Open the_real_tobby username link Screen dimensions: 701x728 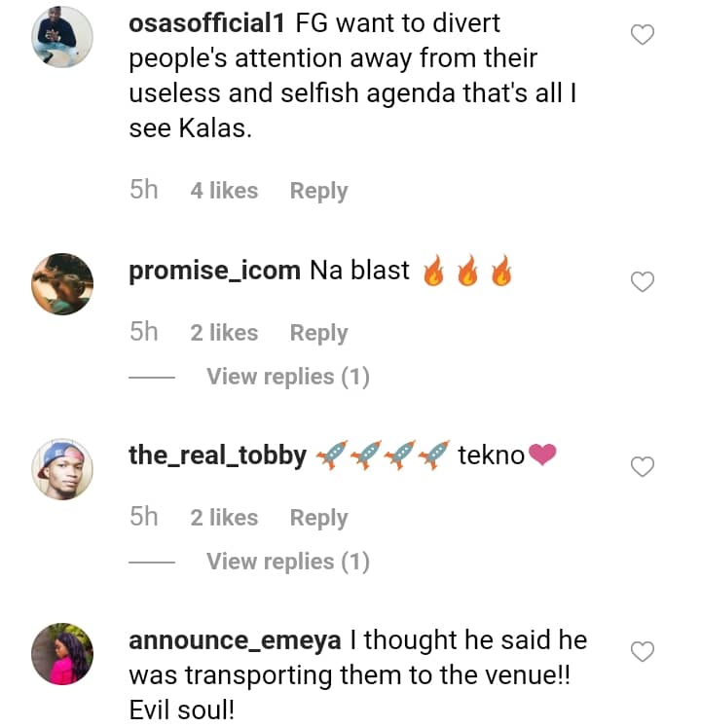[x=217, y=455]
